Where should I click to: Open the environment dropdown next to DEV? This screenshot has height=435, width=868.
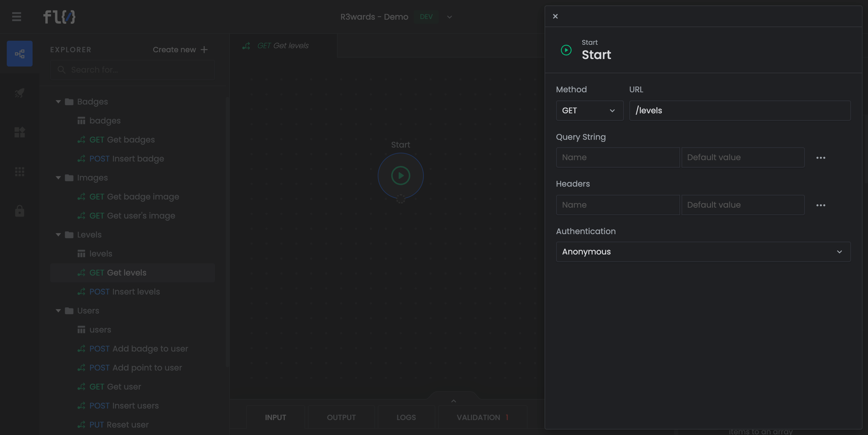449,17
